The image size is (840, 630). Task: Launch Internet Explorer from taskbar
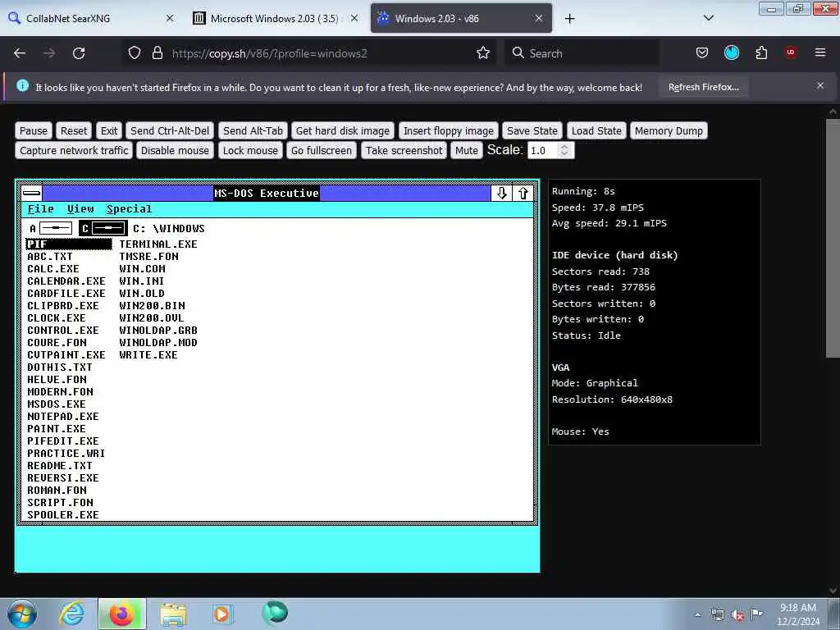[71, 614]
